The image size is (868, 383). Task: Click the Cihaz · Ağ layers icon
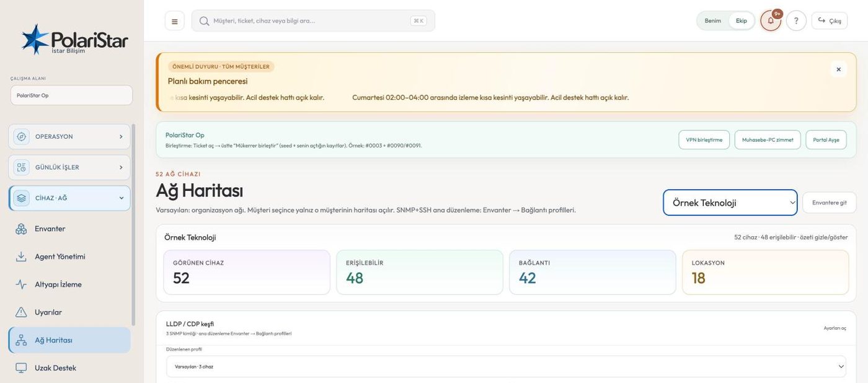[22, 198]
